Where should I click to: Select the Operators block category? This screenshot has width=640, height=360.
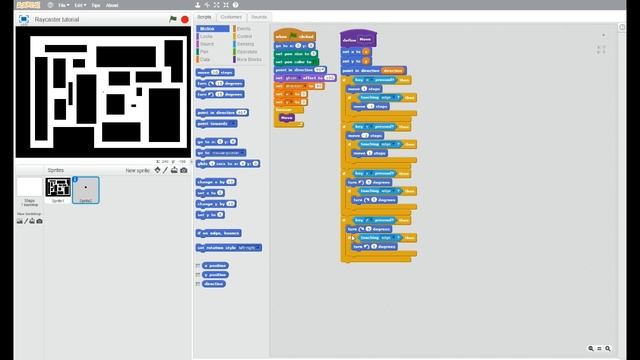(x=249, y=52)
